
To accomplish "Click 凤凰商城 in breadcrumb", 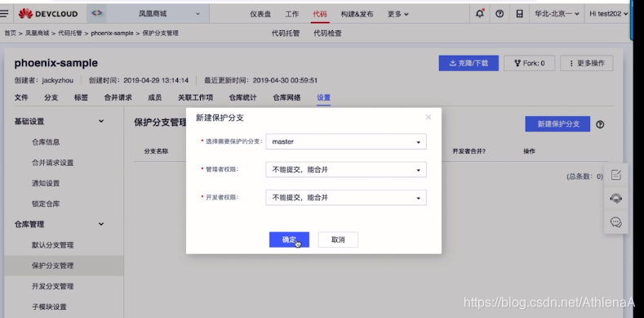I will tap(37, 34).
